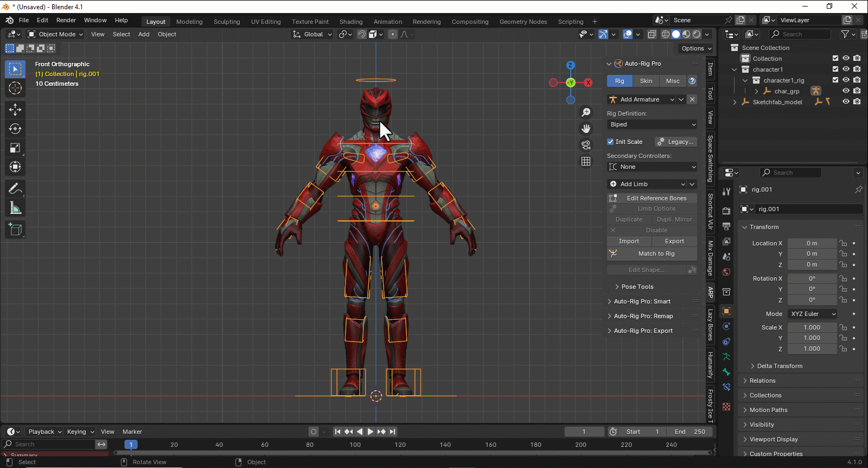Select the Annotate tool
This screenshot has height=468, width=868.
(x=15, y=189)
